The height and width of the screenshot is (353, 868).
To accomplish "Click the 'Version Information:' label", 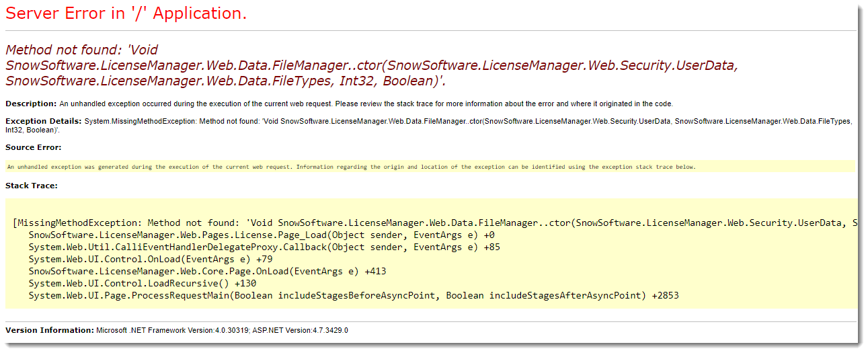I will click(x=50, y=330).
